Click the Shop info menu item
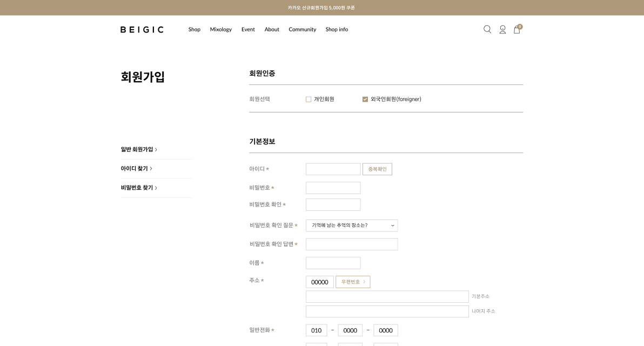The image size is (644, 346). pos(337,30)
